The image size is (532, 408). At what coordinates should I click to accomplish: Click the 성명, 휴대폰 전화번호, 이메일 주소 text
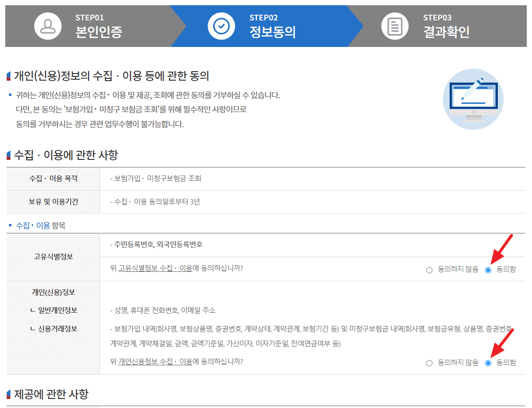[163, 310]
